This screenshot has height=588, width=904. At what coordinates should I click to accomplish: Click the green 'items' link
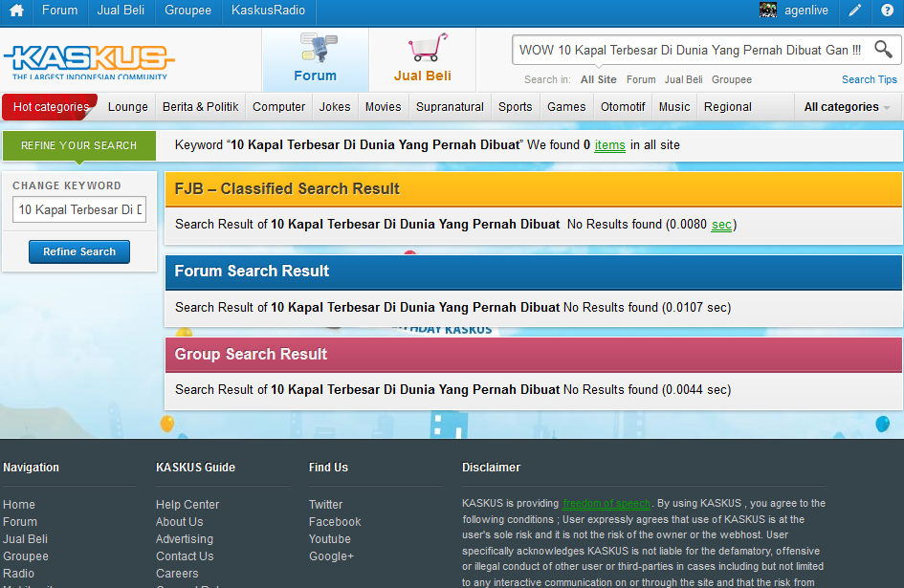tap(610, 145)
